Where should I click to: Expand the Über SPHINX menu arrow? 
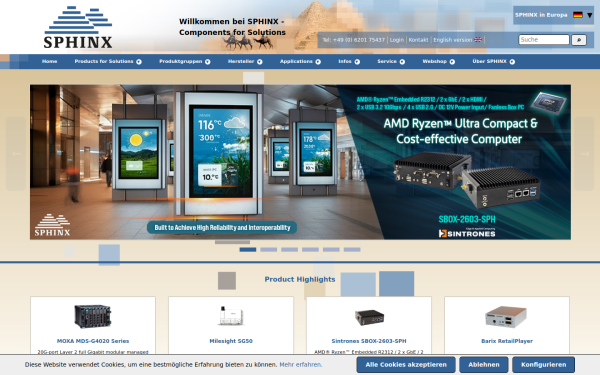click(x=512, y=62)
